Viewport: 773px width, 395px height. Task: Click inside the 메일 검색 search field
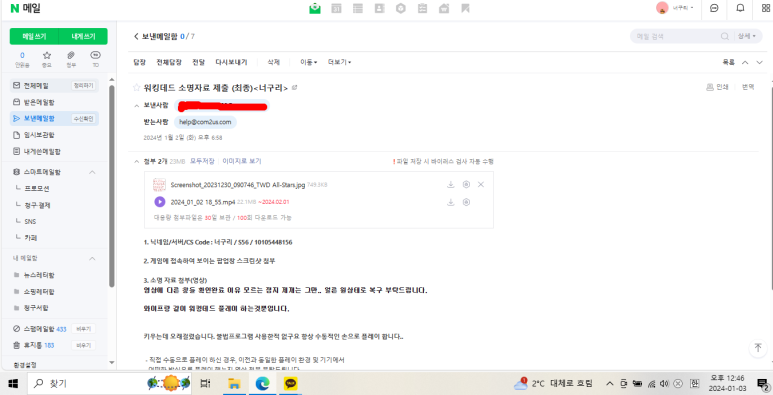point(675,36)
